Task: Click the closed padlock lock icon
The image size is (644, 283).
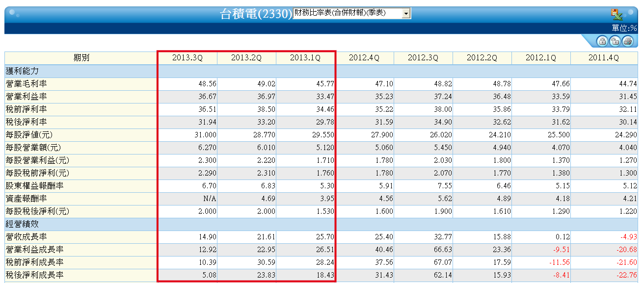Action: 602,41
